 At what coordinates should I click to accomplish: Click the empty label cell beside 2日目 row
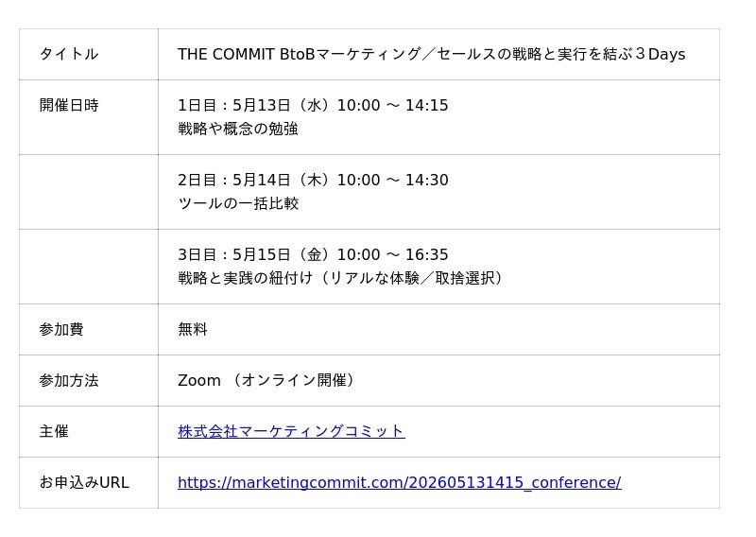[89, 191]
